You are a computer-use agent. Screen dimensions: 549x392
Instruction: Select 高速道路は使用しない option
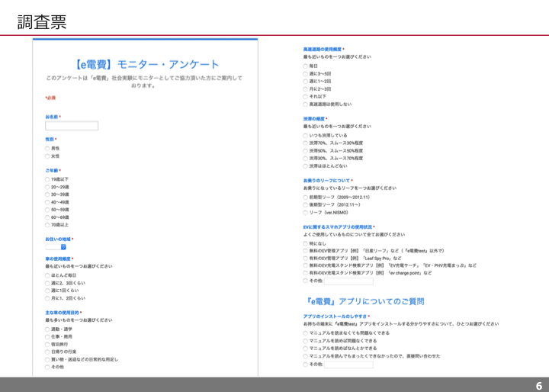[305, 104]
